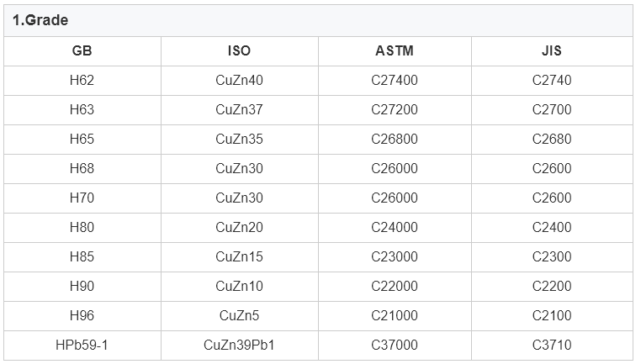Click the H65 grade cell
Screen dimensions: 641x364
click(x=82, y=139)
